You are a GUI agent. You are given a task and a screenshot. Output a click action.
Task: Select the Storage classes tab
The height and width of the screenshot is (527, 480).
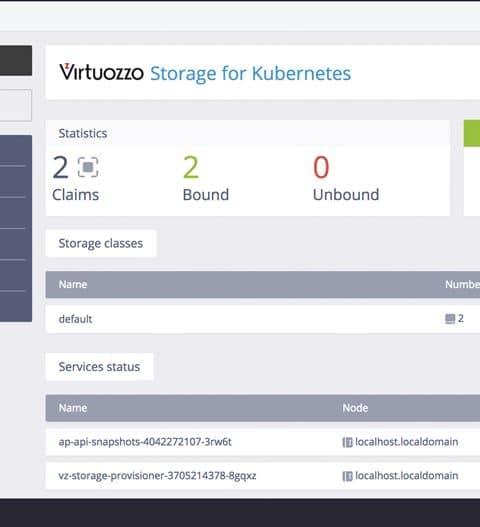(101, 243)
